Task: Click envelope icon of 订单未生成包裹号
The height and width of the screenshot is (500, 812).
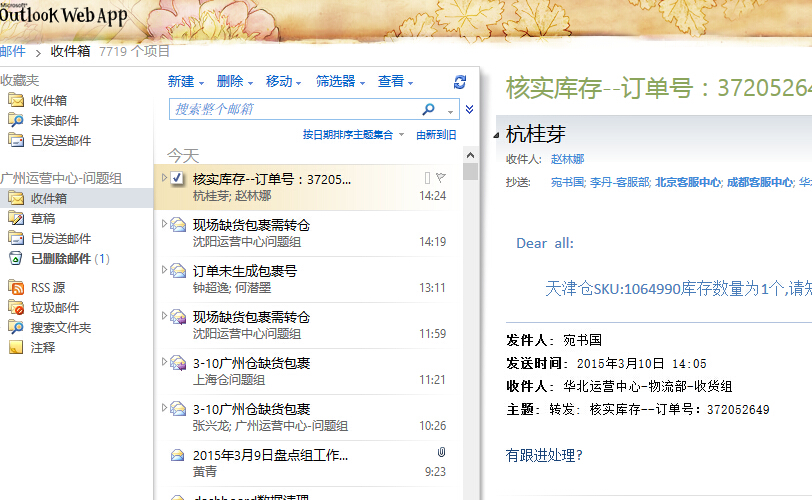Action: coord(178,271)
